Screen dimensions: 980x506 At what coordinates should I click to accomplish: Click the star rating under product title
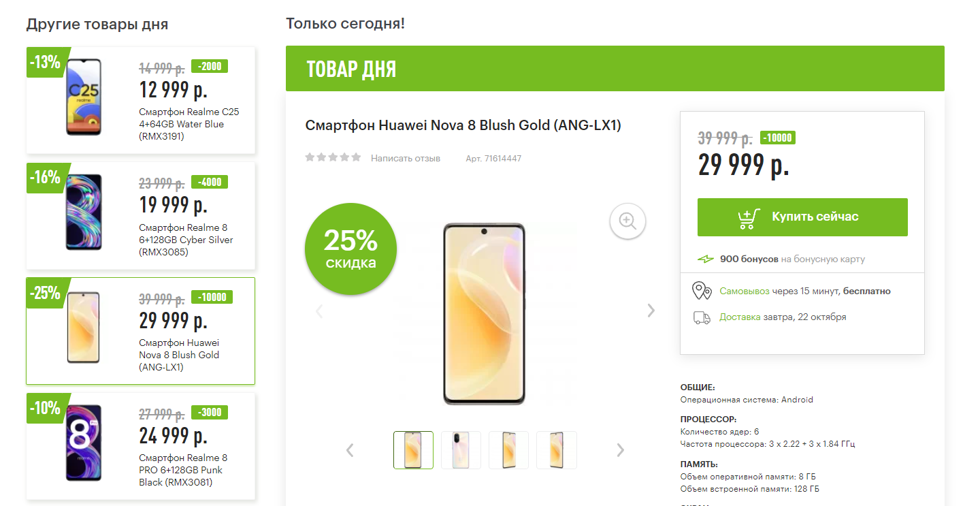click(333, 157)
